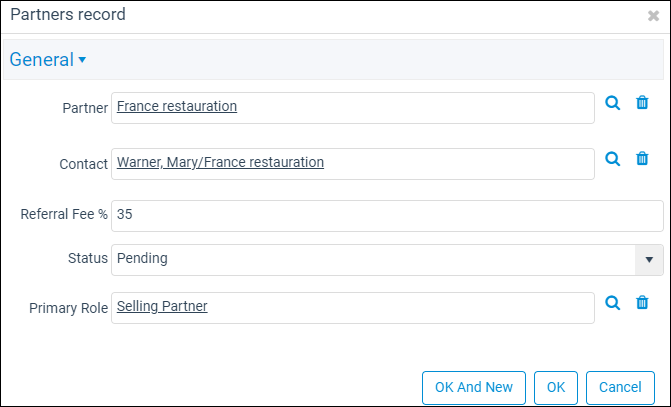Viewport: 671px width, 407px height.
Task: Open the Status dropdown arrow
Action: pyautogui.click(x=649, y=260)
